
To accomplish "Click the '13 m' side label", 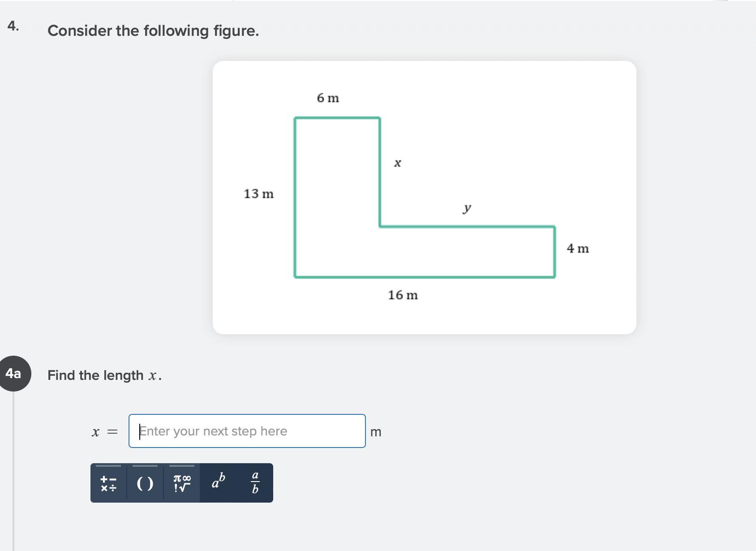I will (258, 194).
